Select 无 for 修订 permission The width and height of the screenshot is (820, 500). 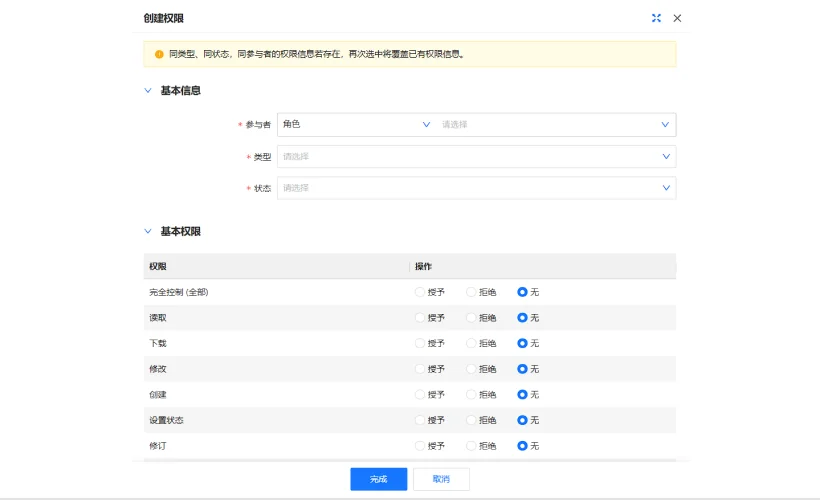pos(522,446)
